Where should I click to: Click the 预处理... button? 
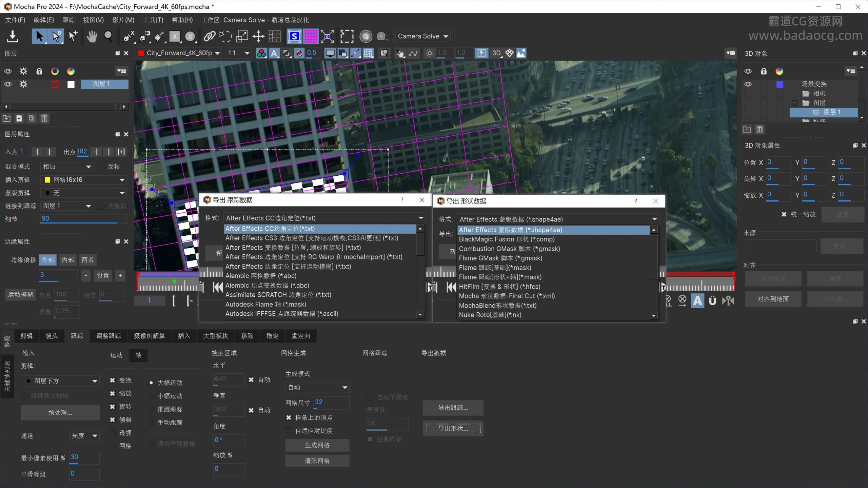point(60,413)
